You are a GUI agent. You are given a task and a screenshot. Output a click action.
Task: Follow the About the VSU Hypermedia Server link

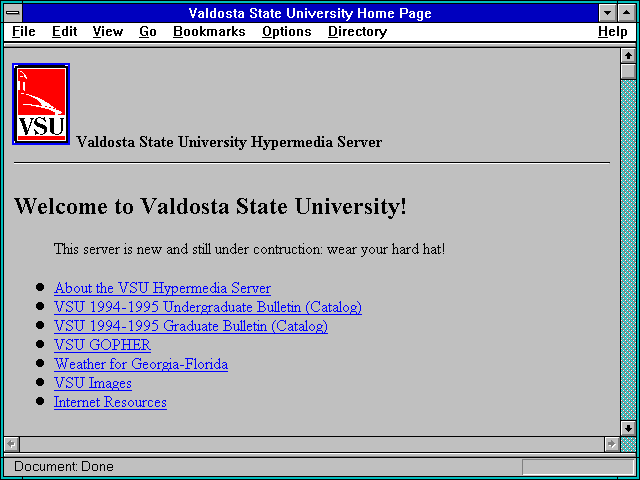click(x=162, y=288)
